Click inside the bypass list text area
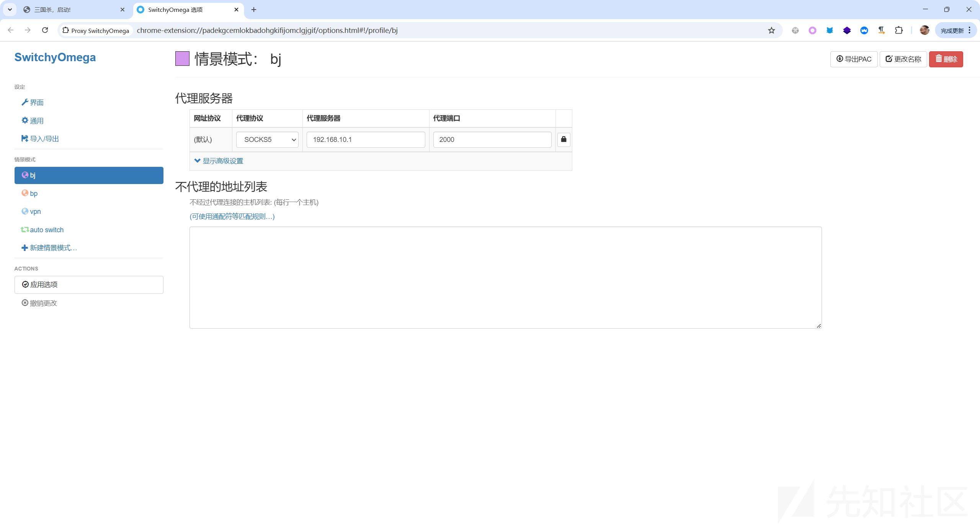This screenshot has width=980, height=528. point(505,277)
